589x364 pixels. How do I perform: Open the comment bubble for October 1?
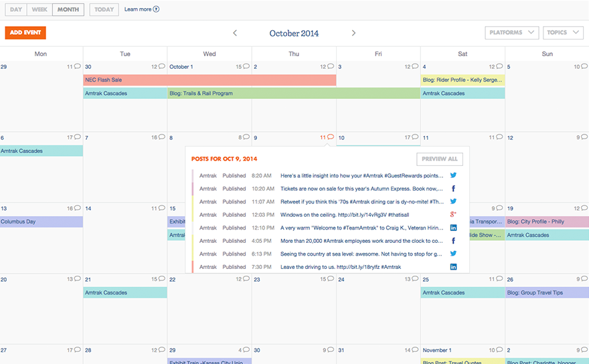(x=246, y=66)
